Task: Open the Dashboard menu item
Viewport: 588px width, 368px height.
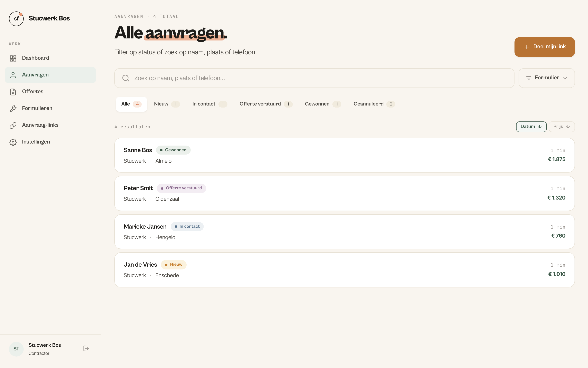Action: tap(50, 58)
